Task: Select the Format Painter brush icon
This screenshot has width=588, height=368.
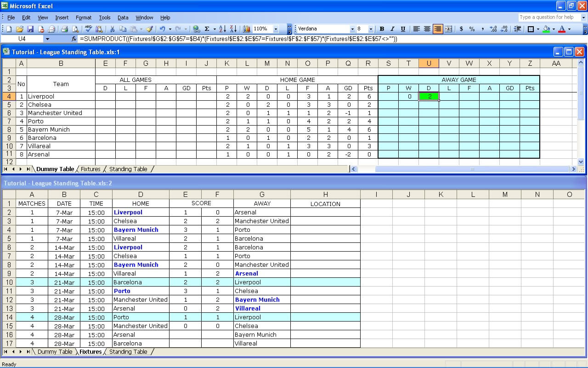Action: pyautogui.click(x=150, y=29)
